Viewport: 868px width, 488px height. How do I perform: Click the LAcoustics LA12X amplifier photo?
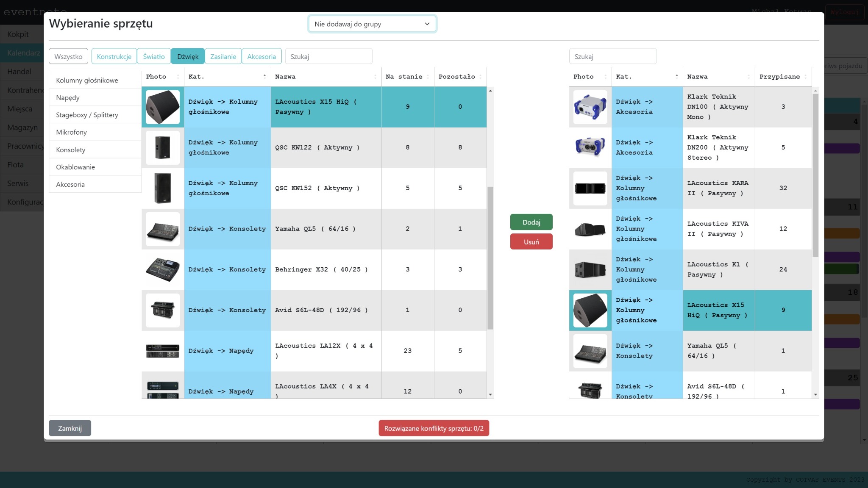tap(162, 351)
